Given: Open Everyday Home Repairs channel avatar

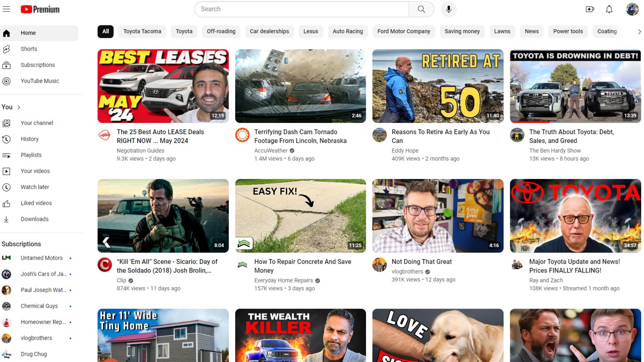Looking at the screenshot, I should 242,265.
